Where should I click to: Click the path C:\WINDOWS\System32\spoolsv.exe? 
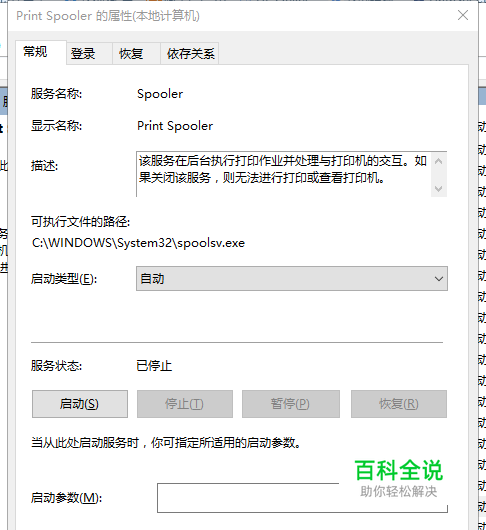coord(138,243)
